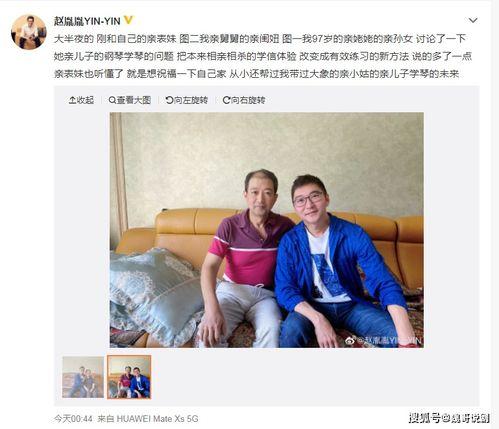Select the 查看大图 view large text
This screenshot has height=429, width=499.
click(x=134, y=100)
